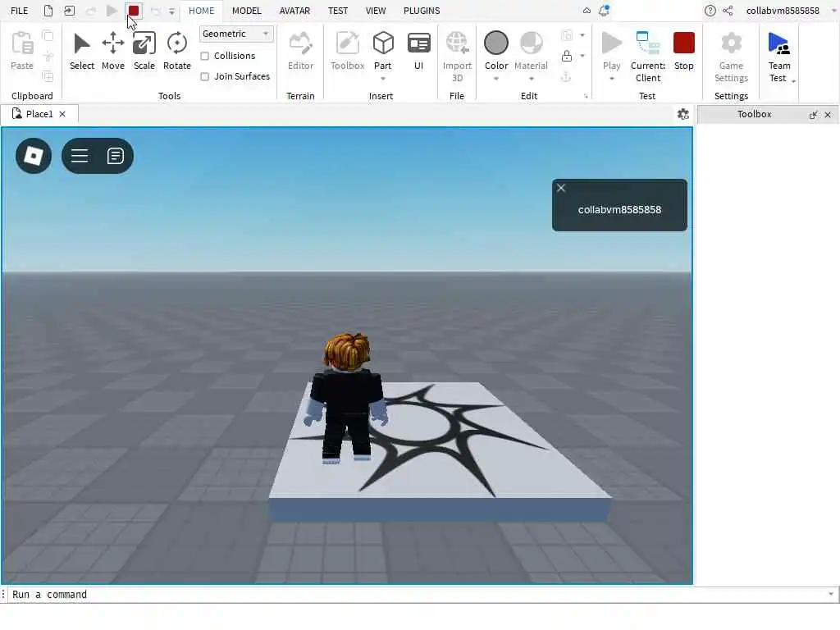Click the lock icon in Edit group

566,56
